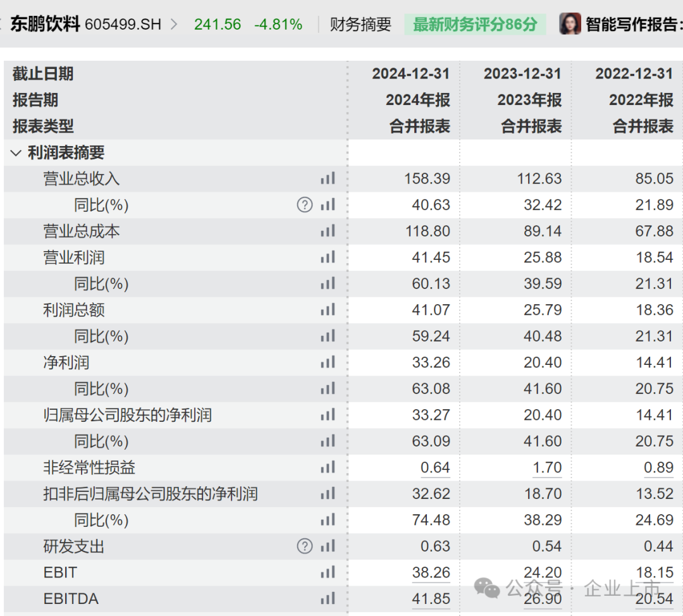Image resolution: width=683 pixels, height=616 pixels.
Task: Click stock price 241.56
Action: [x=218, y=25]
